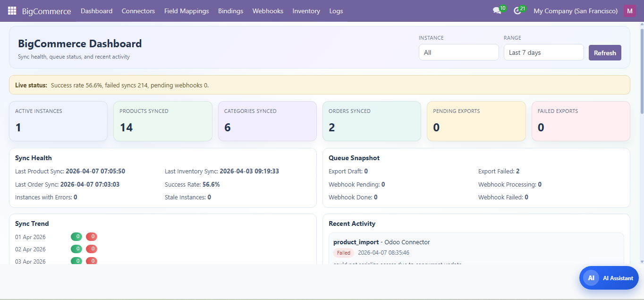Click the user avatar M icon
644x300 pixels.
point(630,11)
